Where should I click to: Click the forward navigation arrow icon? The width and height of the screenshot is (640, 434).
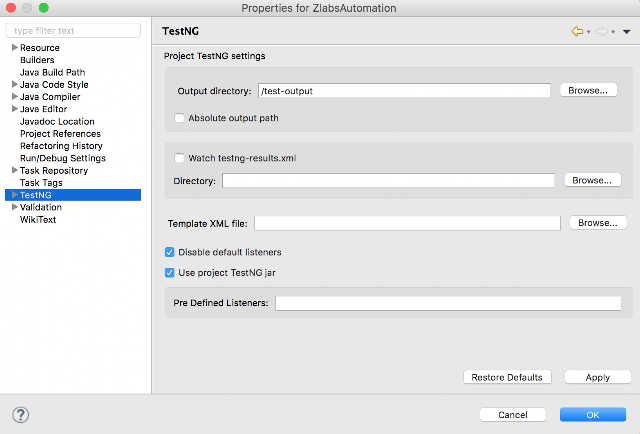click(602, 31)
